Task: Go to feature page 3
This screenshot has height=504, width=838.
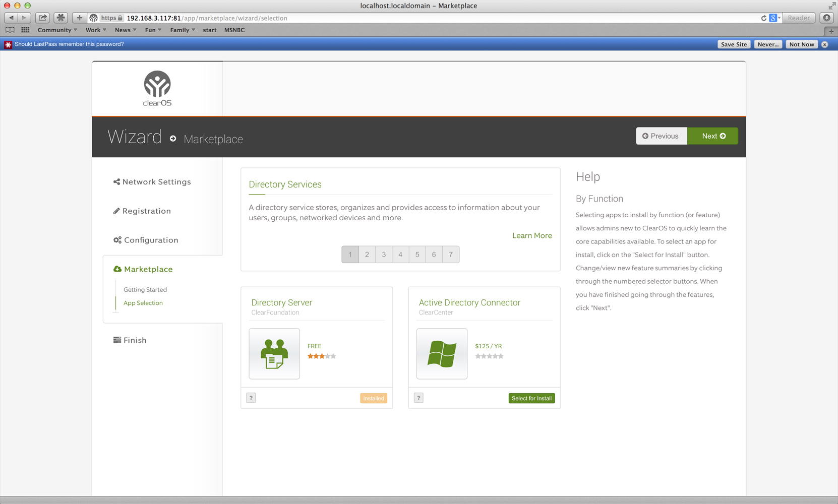Action: click(x=384, y=255)
